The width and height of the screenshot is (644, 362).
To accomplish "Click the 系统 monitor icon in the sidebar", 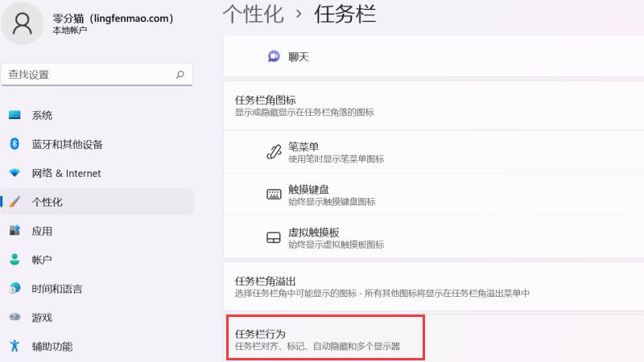I will pos(14,115).
